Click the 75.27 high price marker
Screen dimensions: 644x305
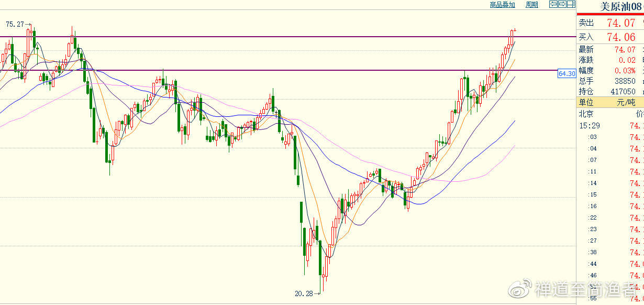pyautogui.click(x=16, y=24)
